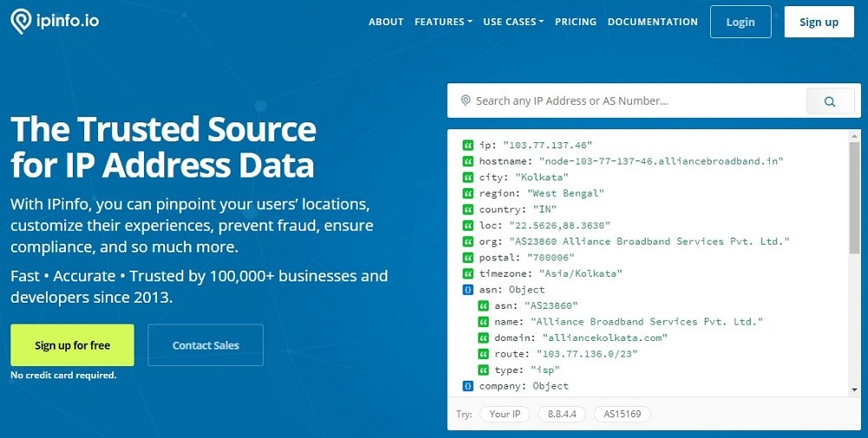Click the route value "103.77.136.0/23"
Image resolution: width=868 pixels, height=438 pixels.
tap(587, 354)
